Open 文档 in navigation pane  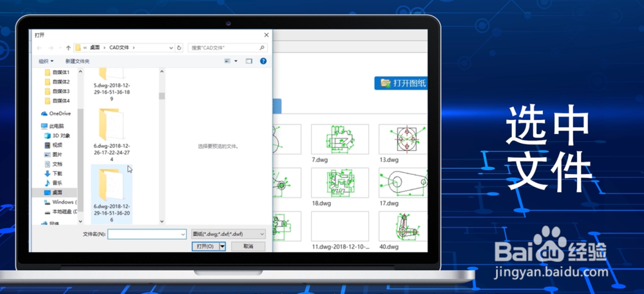tap(53, 164)
